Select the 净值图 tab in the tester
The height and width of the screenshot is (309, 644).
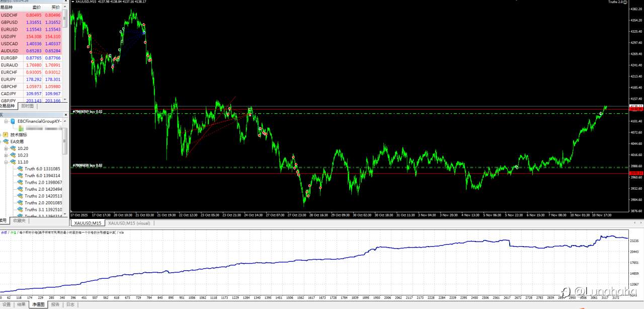pos(38,304)
